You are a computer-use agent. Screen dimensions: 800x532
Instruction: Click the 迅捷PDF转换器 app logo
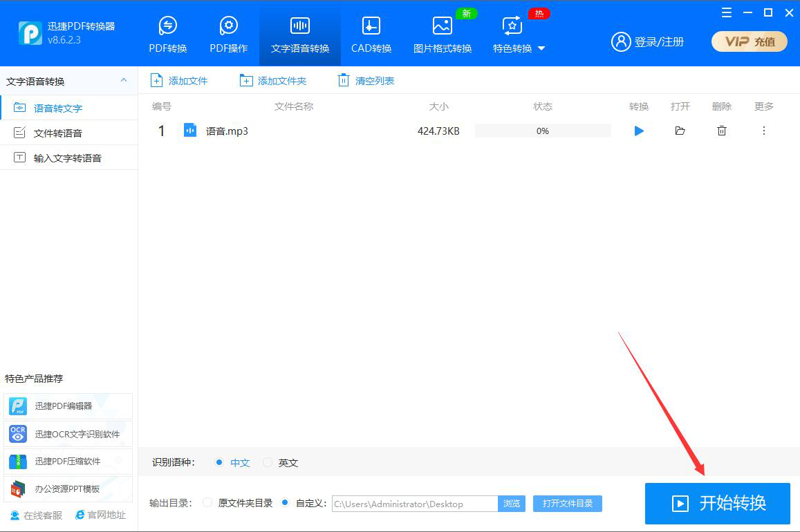(x=30, y=33)
